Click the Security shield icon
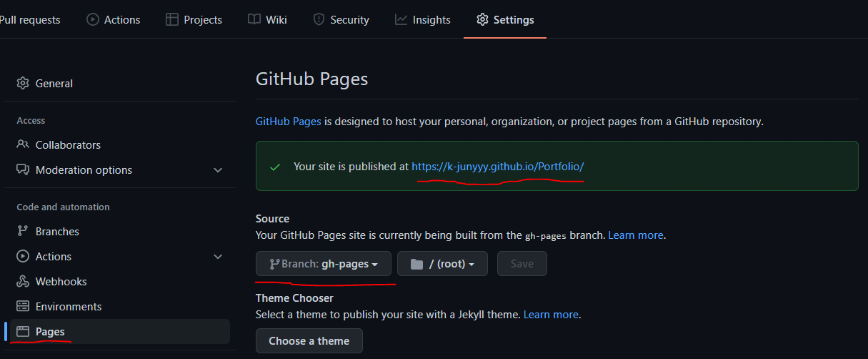 pos(319,19)
